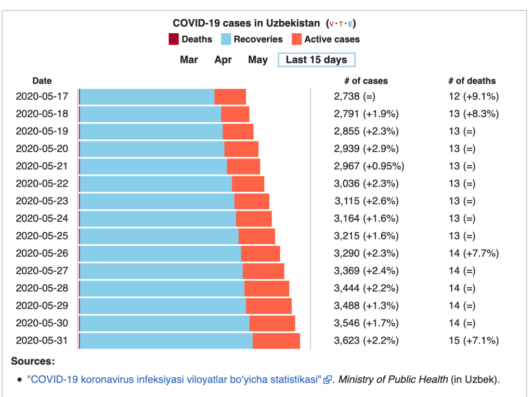
Task: Switch to the Apr tab
Action: coord(223,60)
